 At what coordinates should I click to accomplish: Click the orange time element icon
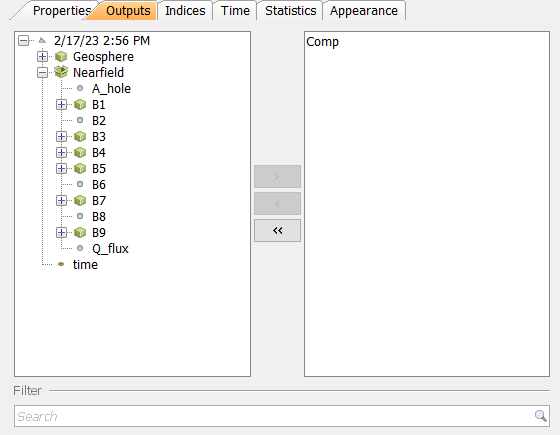point(61,264)
